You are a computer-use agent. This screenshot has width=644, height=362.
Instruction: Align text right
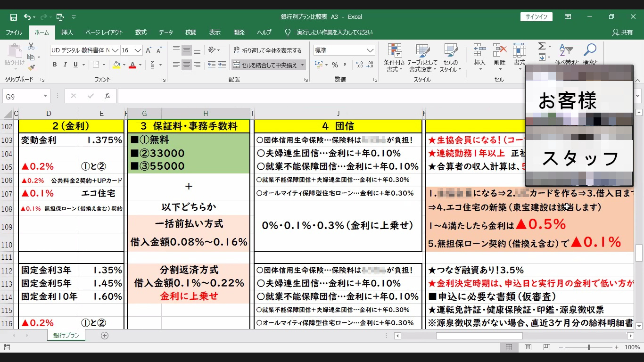click(197, 65)
